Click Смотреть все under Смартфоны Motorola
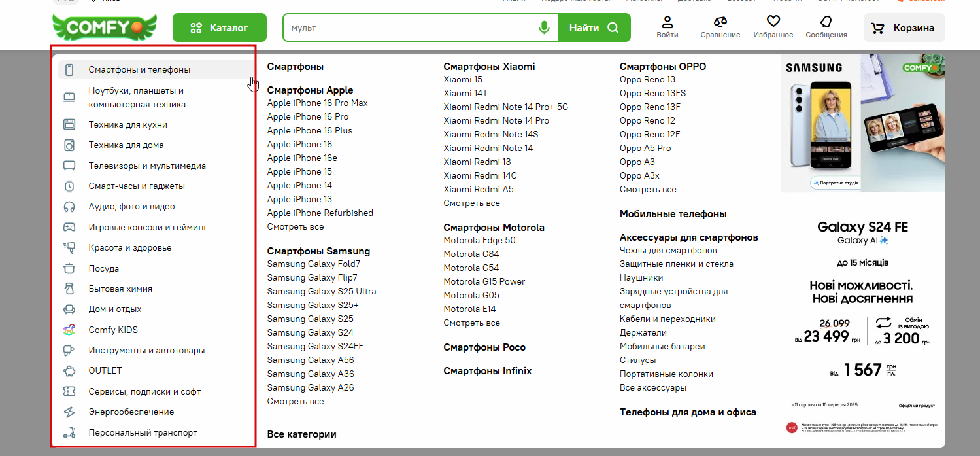Screen dimensions: 980x456 472,323
